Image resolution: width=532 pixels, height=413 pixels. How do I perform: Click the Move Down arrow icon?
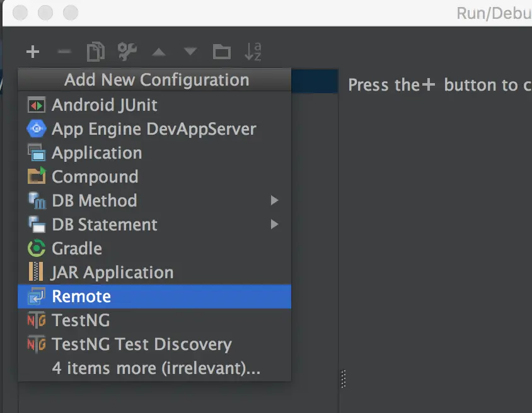click(190, 51)
